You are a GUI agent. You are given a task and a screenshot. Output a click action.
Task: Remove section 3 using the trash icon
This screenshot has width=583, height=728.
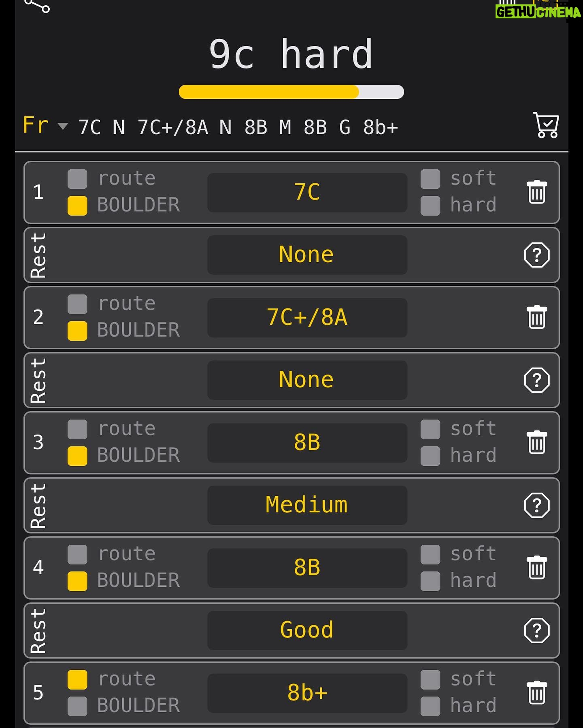pos(537,442)
